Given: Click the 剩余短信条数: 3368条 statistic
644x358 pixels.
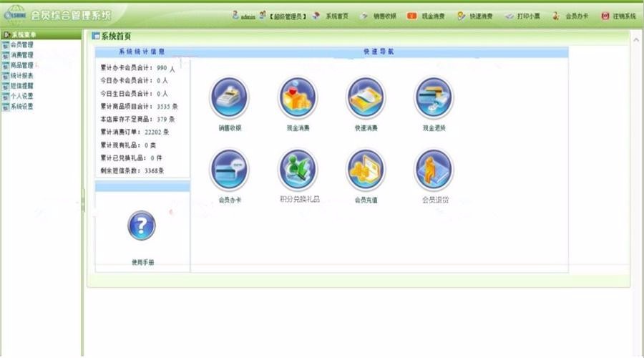Looking at the screenshot, I should (132, 170).
